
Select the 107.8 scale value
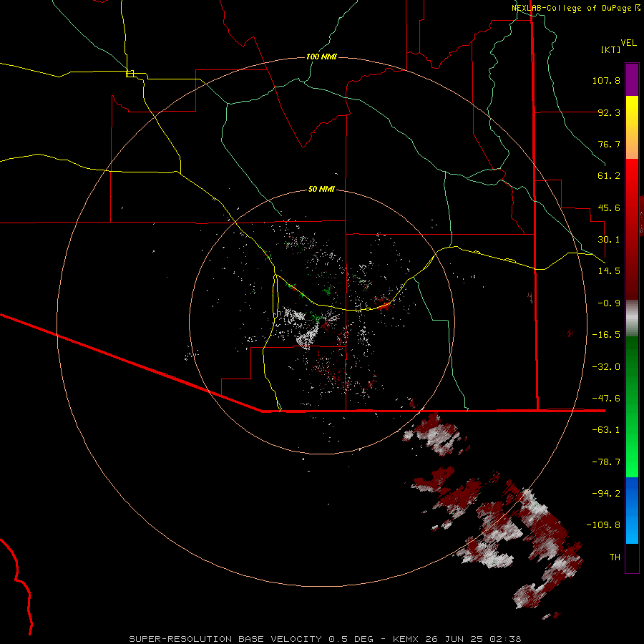606,80
